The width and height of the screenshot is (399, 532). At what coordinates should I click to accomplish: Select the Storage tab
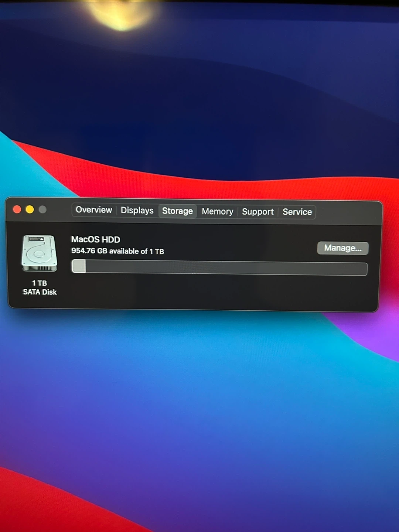click(x=177, y=211)
